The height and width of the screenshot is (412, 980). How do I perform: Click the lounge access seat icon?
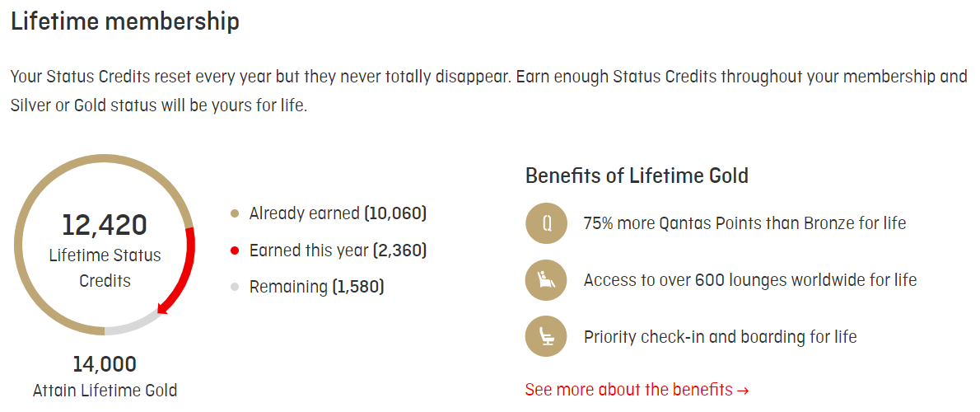coord(546,280)
